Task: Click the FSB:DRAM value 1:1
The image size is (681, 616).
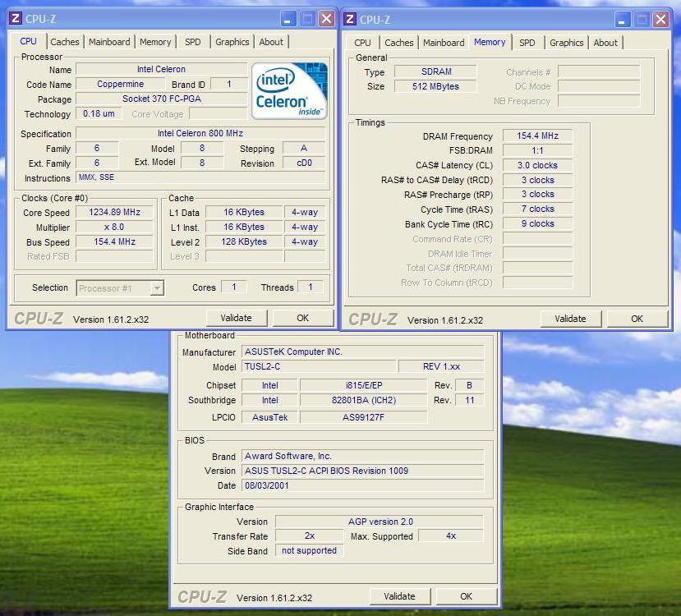Action: click(x=538, y=150)
